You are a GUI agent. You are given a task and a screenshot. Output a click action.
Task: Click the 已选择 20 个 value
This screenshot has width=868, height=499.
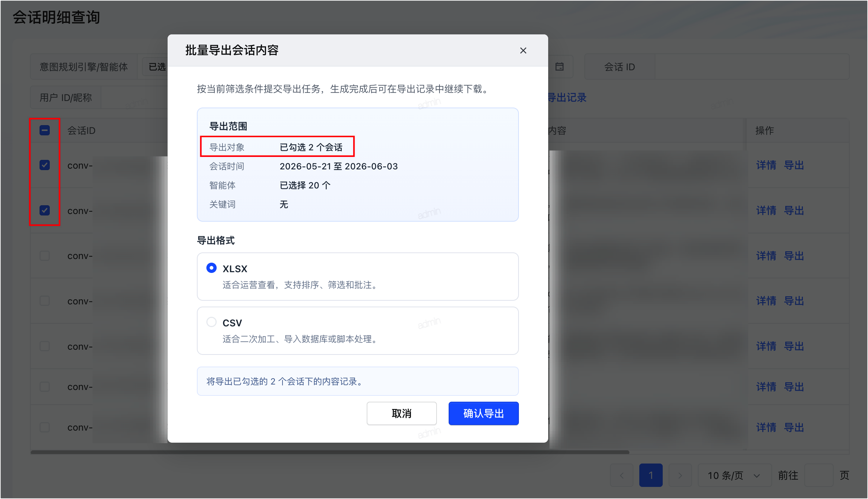tap(305, 185)
